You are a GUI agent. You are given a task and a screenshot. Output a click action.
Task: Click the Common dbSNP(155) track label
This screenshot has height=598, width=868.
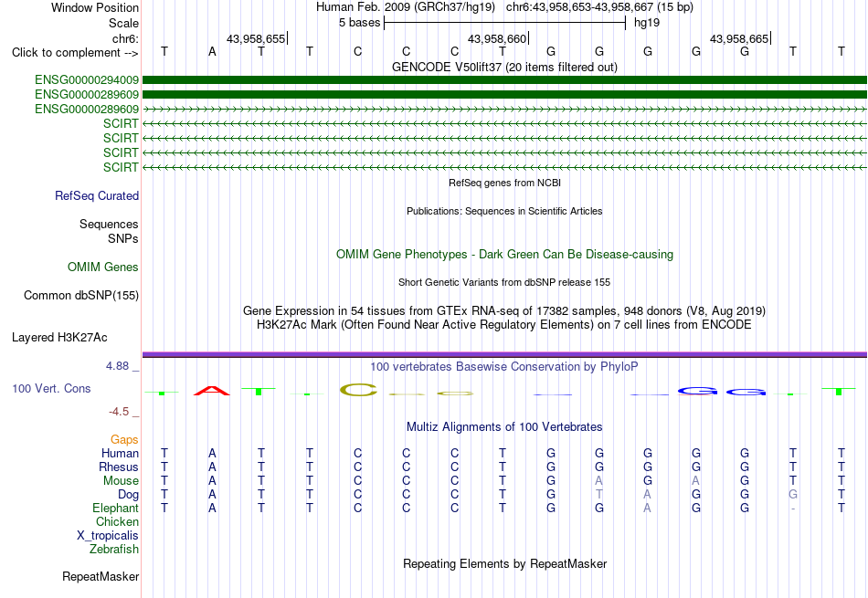(81, 296)
